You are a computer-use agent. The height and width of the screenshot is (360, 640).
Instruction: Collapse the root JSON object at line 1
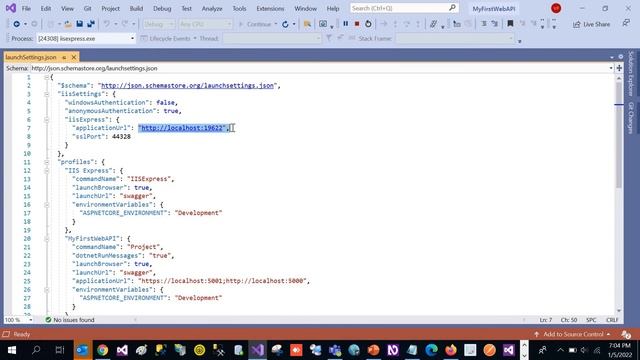47,77
